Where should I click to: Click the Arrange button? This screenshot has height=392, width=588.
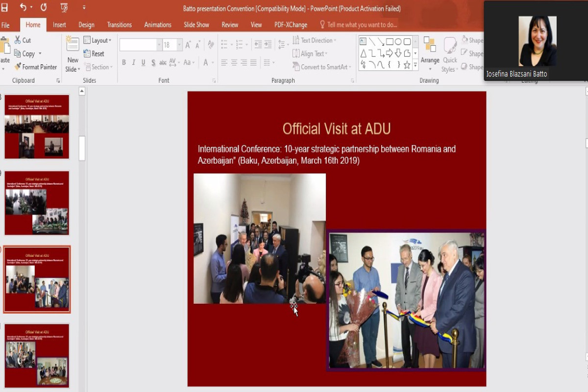click(430, 53)
